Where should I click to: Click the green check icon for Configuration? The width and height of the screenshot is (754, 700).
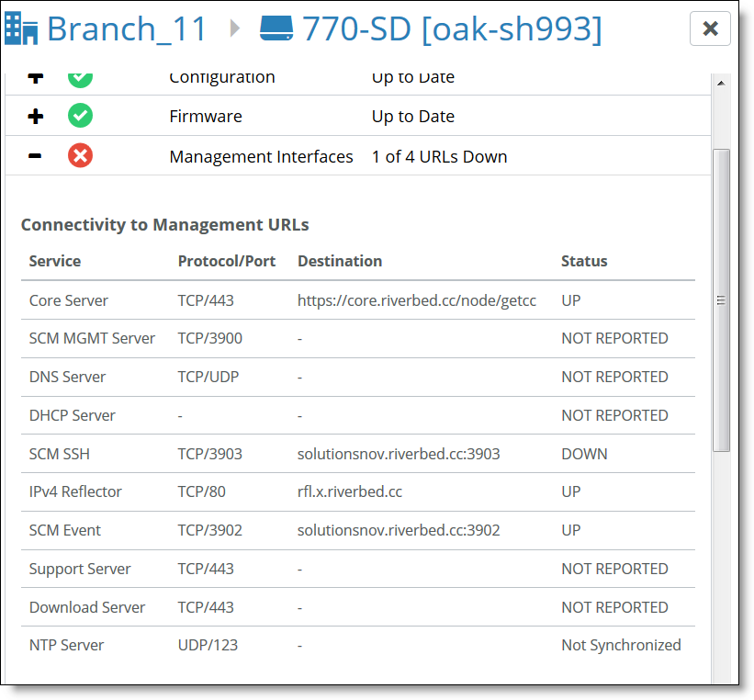click(x=80, y=80)
